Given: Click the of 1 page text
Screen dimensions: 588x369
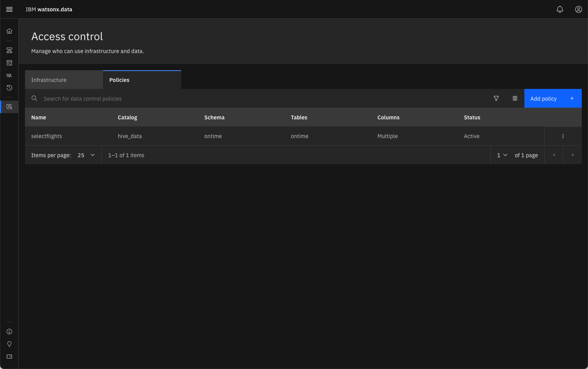Looking at the screenshot, I should point(526,155).
